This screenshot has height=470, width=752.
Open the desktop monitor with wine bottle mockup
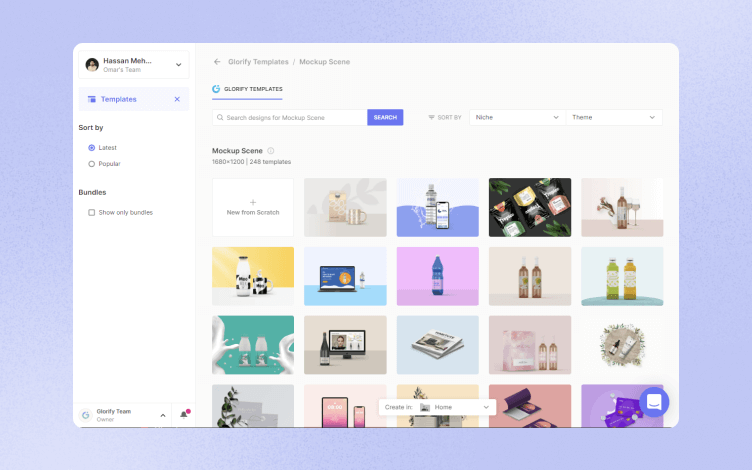point(345,345)
